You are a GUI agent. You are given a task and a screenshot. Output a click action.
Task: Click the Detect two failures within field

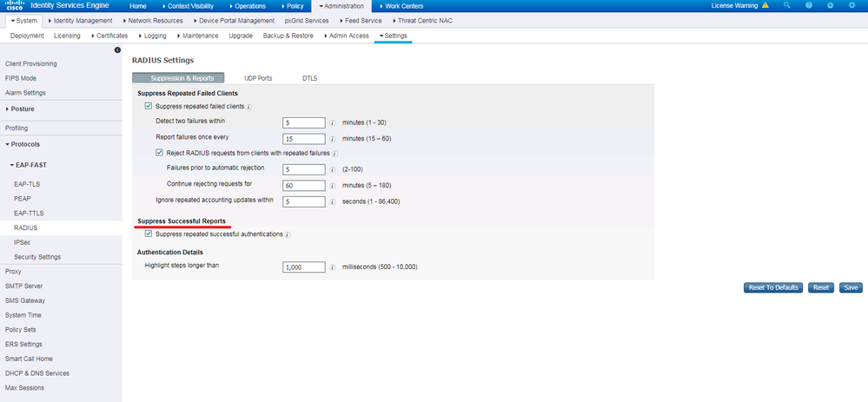(304, 122)
